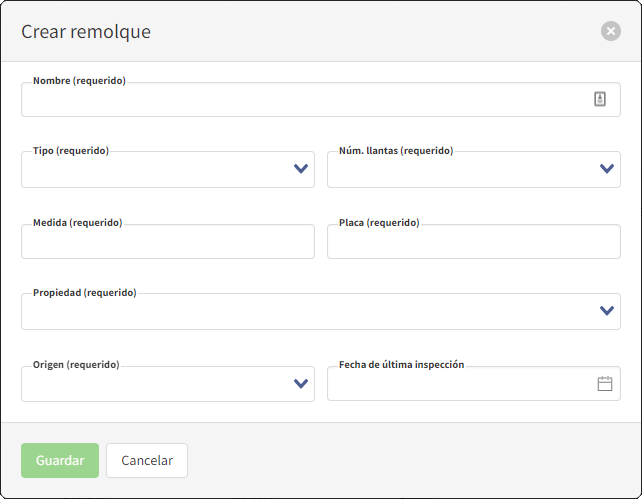
Task: Click the Crear remolque dialog title
Action: (86, 31)
